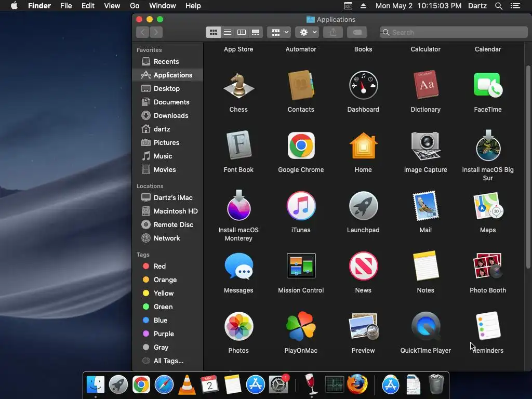532x399 pixels.
Task: Open Notification Center from the menu bar
Action: (515, 6)
